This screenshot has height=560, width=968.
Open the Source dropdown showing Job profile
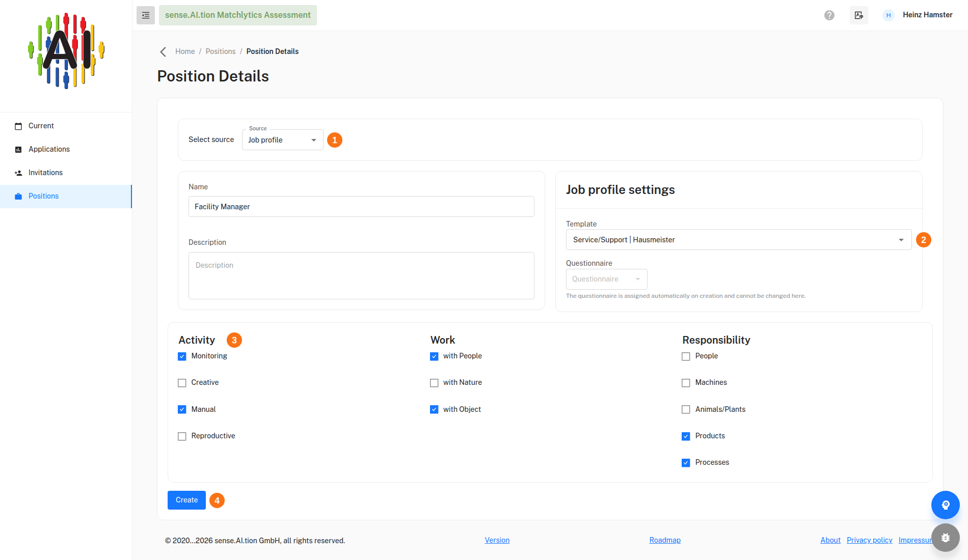click(283, 140)
